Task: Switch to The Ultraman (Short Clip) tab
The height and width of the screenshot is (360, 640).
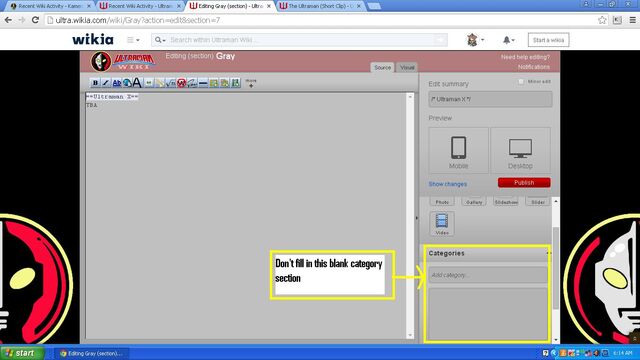Action: pyautogui.click(x=320, y=6)
